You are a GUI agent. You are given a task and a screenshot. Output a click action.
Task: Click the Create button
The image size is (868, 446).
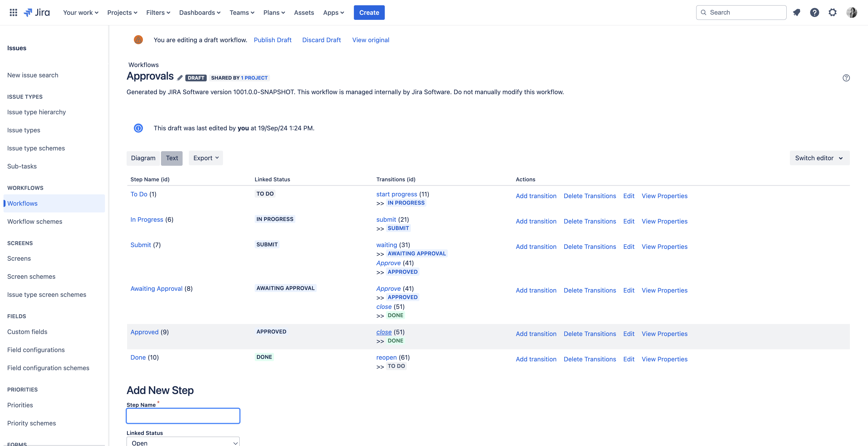click(x=369, y=13)
